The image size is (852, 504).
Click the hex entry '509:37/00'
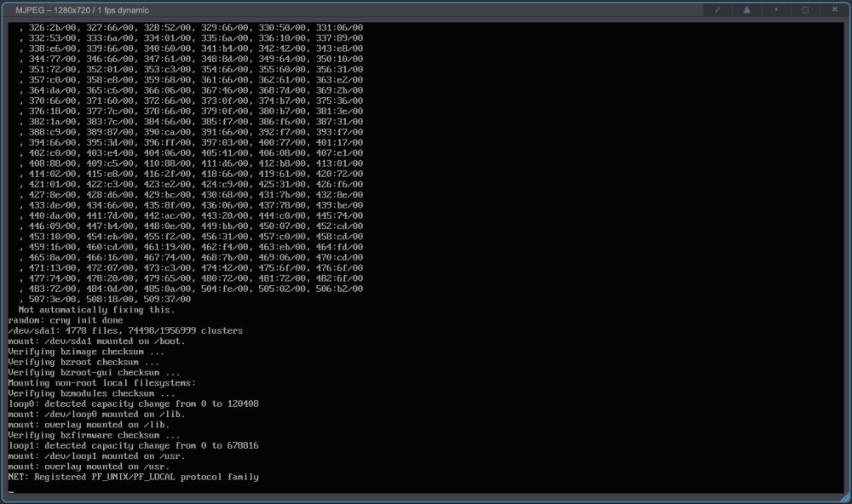167,300
